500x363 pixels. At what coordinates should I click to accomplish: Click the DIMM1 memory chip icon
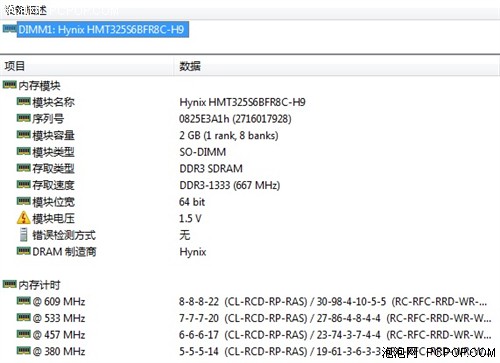[x=9, y=29]
